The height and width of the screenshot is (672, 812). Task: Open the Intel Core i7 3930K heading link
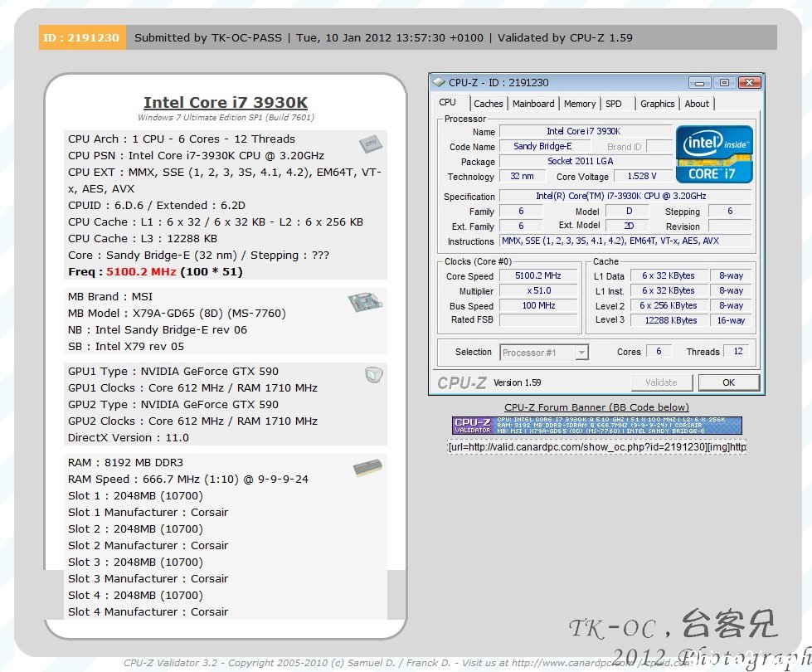(x=226, y=103)
